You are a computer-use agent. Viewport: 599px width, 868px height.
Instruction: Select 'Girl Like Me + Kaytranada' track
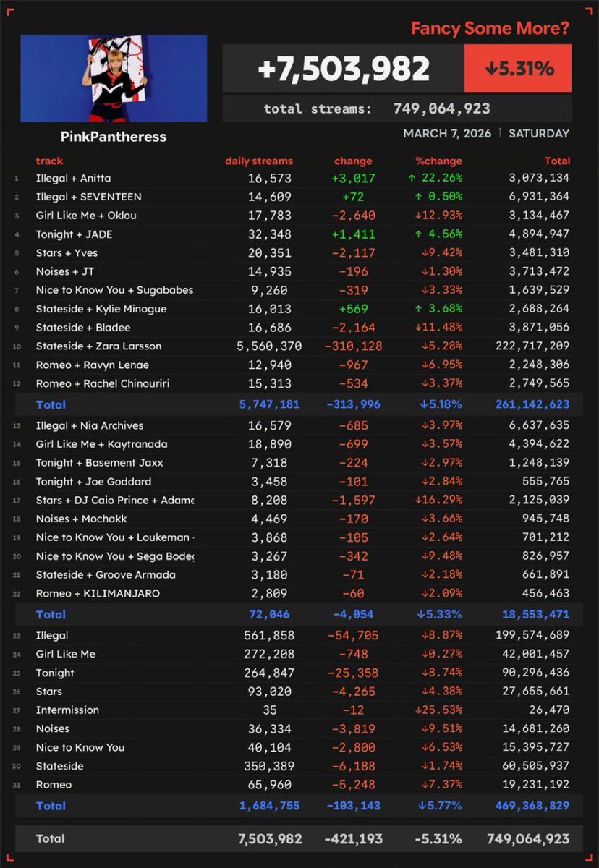(101, 444)
